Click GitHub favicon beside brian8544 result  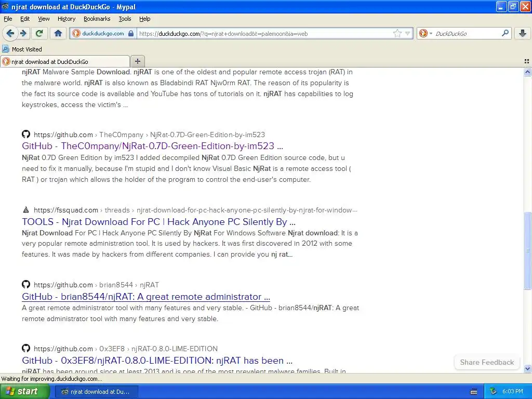coord(26,284)
